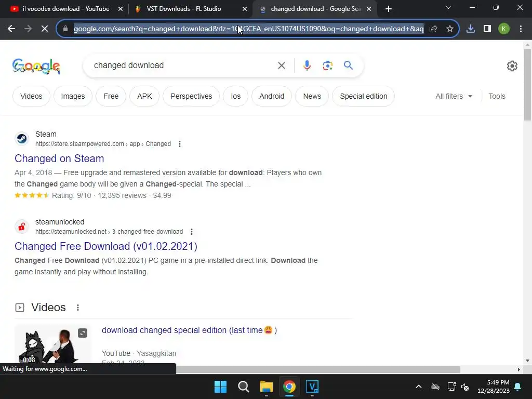This screenshot has height=399, width=532.
Task: Click the steamunlocked.net URL breadcrumb
Action: (x=109, y=232)
